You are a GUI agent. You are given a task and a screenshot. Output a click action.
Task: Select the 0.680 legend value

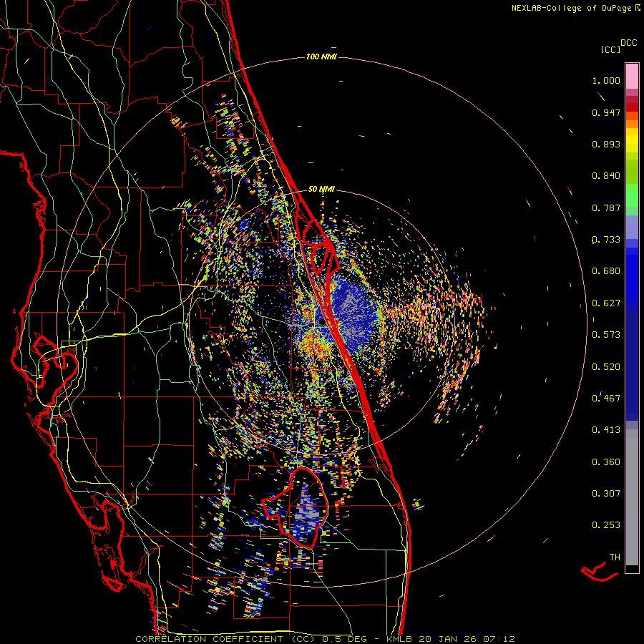tap(606, 271)
